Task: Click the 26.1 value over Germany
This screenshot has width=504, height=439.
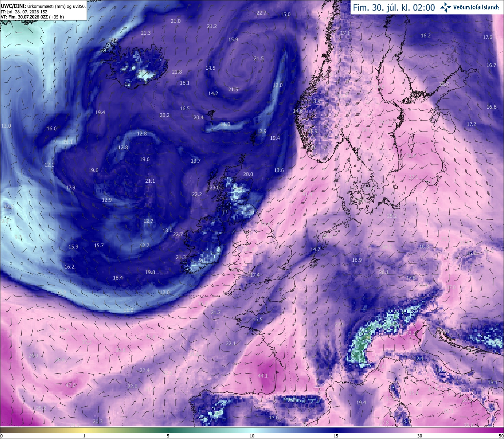Action: click(x=384, y=272)
